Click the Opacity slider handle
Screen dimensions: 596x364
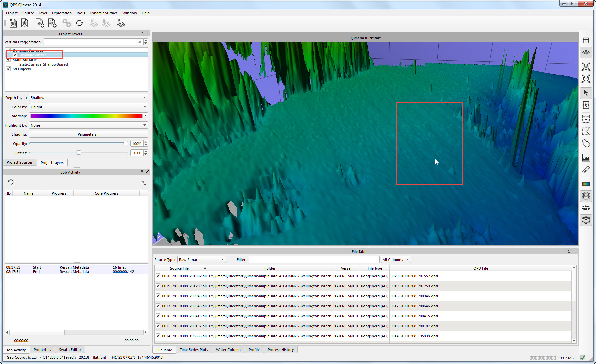click(126, 143)
